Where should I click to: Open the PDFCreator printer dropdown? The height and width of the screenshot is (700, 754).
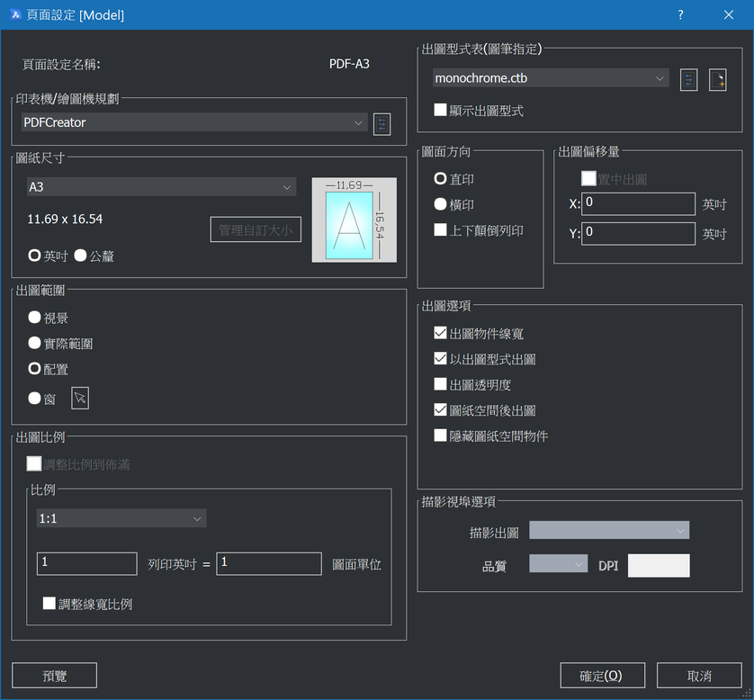[194, 122]
